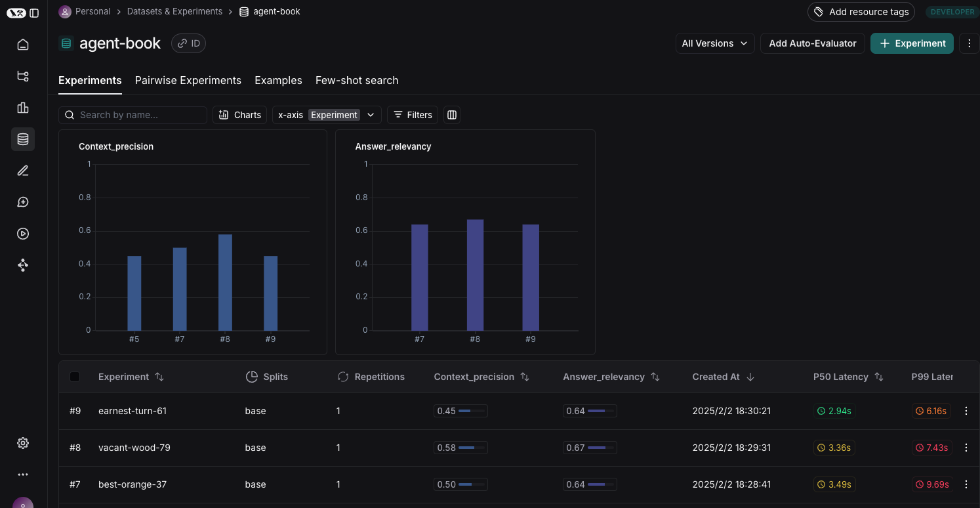980x508 pixels.
Task: Go to Datasets & Experiments breadcrumb
Action: pyautogui.click(x=174, y=12)
